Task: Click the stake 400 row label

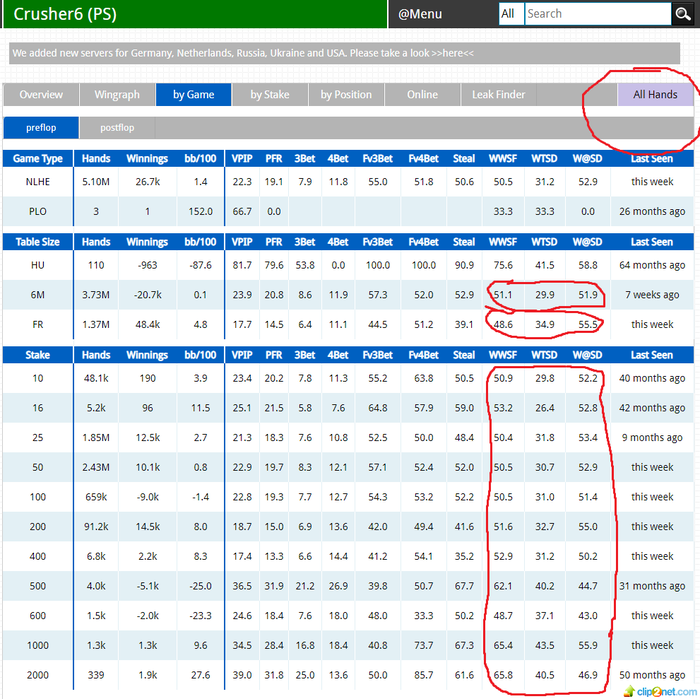Action: point(38,556)
